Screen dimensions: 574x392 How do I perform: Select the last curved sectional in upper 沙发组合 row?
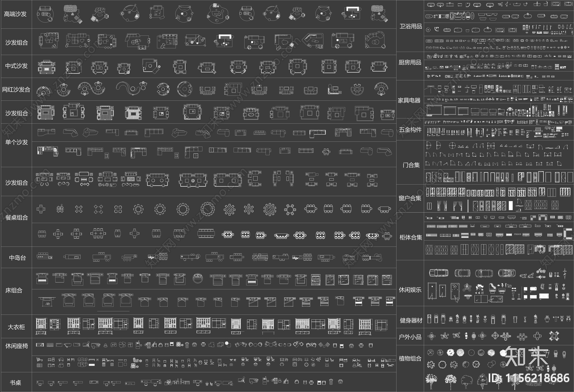tap(375, 40)
